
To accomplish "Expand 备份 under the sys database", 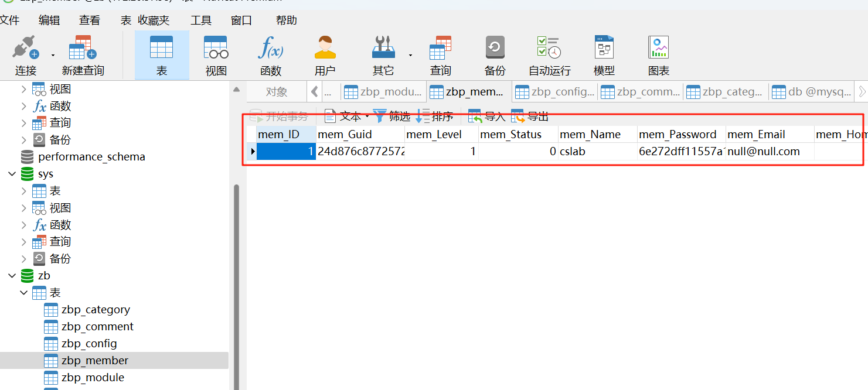I will [x=23, y=259].
